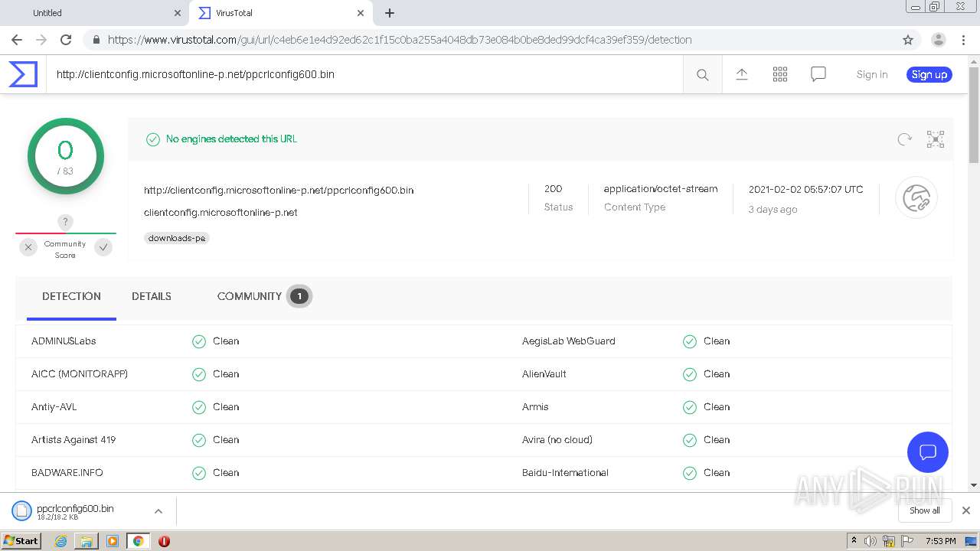Viewport: 980px width, 551px height.
Task: Click the downloads-pe tag
Action: (177, 238)
